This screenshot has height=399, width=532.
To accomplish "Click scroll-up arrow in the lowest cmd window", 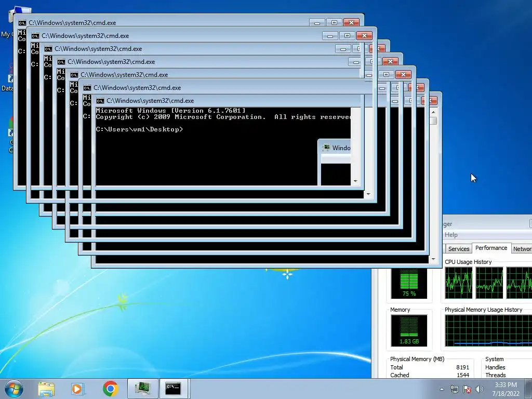I will pyautogui.click(x=433, y=112).
